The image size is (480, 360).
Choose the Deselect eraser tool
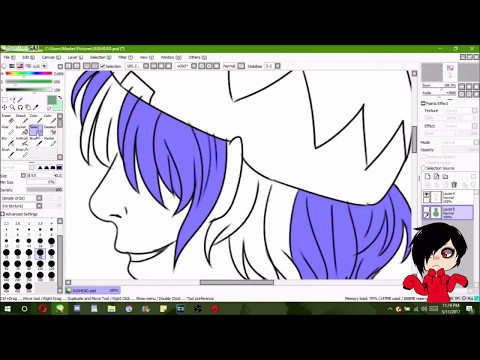(x=50, y=130)
